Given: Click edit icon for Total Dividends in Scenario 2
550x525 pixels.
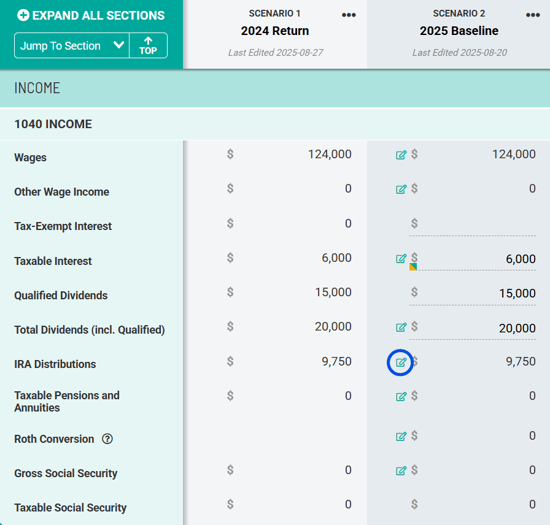Looking at the screenshot, I should point(401,327).
